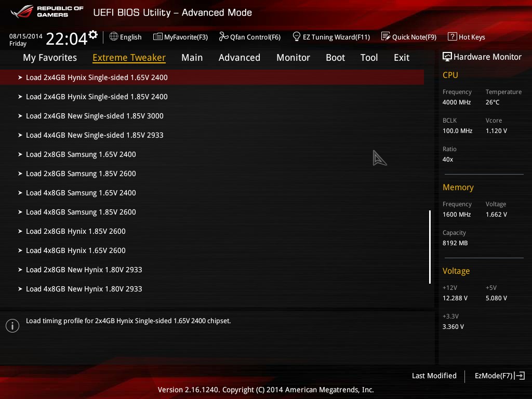Click the EZ Tuning Wizard lightbulb icon
The width and height of the screenshot is (532, 399).
pyautogui.click(x=297, y=37)
